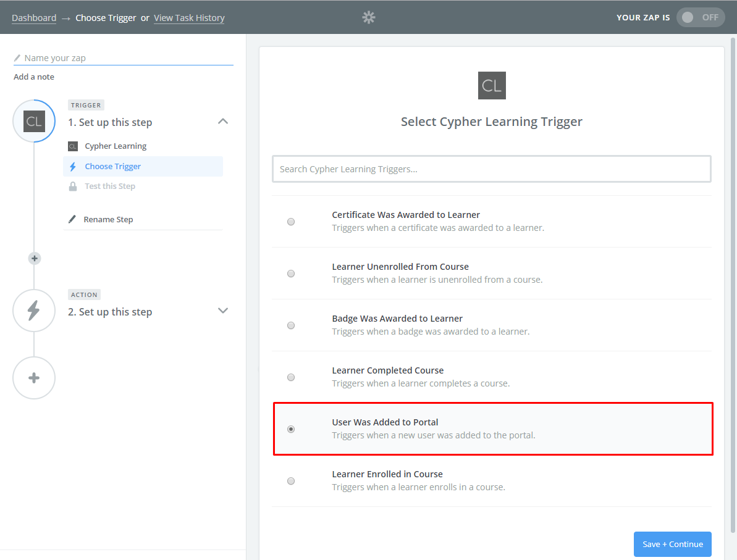Click 'Triggers when a learner is unenrolled' description
The width and height of the screenshot is (737, 560).
(437, 280)
